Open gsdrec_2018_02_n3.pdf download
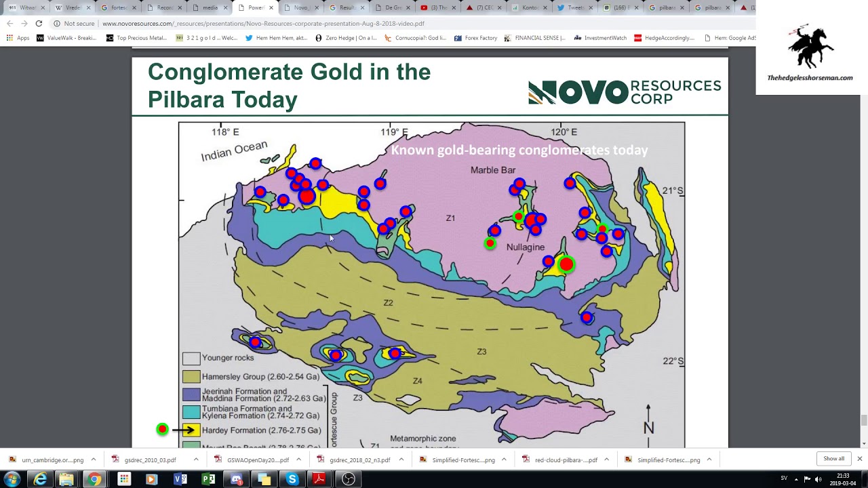 coord(354,460)
